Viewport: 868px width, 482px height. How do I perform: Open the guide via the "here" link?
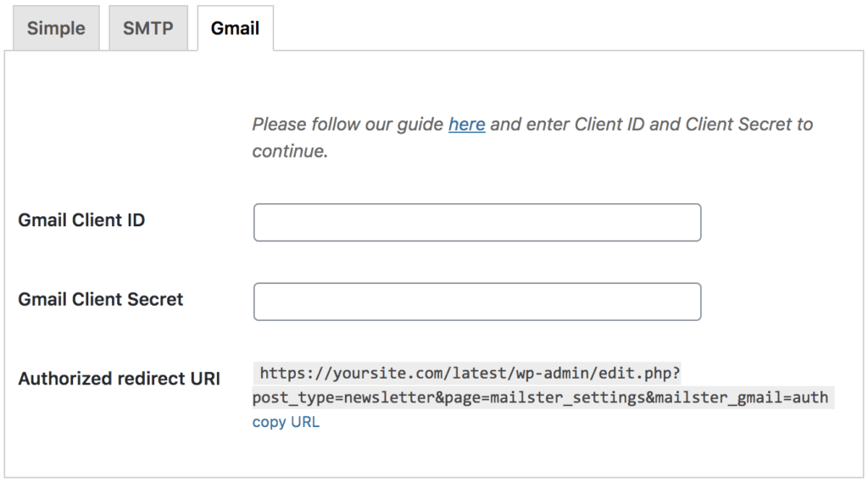coord(466,125)
